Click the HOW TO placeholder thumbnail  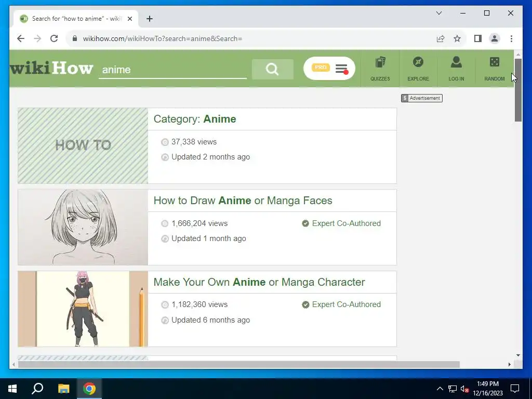pos(83,145)
